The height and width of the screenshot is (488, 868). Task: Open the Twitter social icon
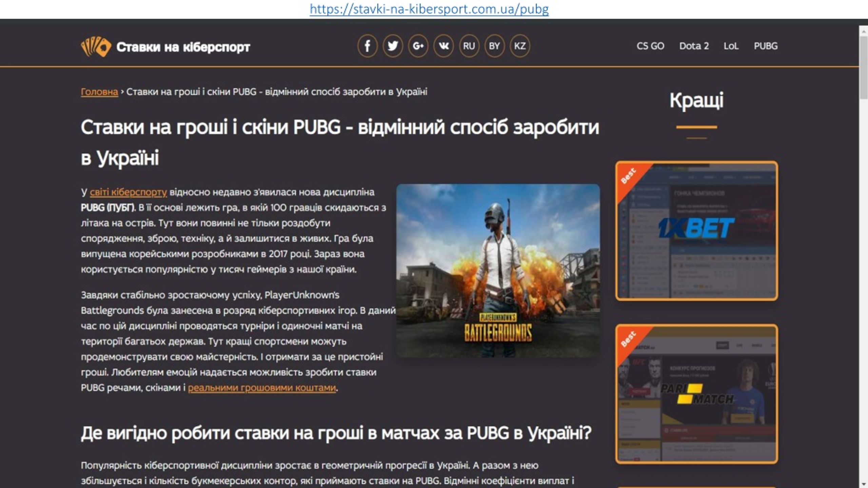[393, 46]
